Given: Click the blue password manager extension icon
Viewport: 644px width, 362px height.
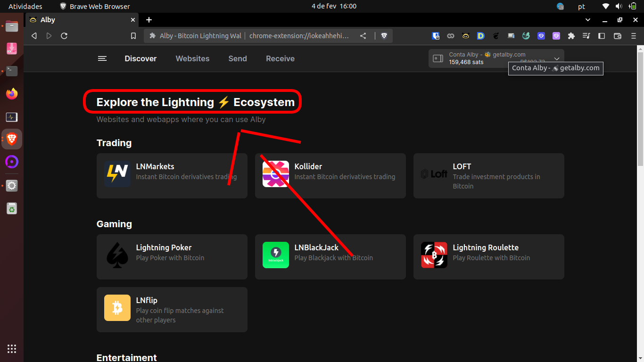Looking at the screenshot, I should pyautogui.click(x=436, y=35).
